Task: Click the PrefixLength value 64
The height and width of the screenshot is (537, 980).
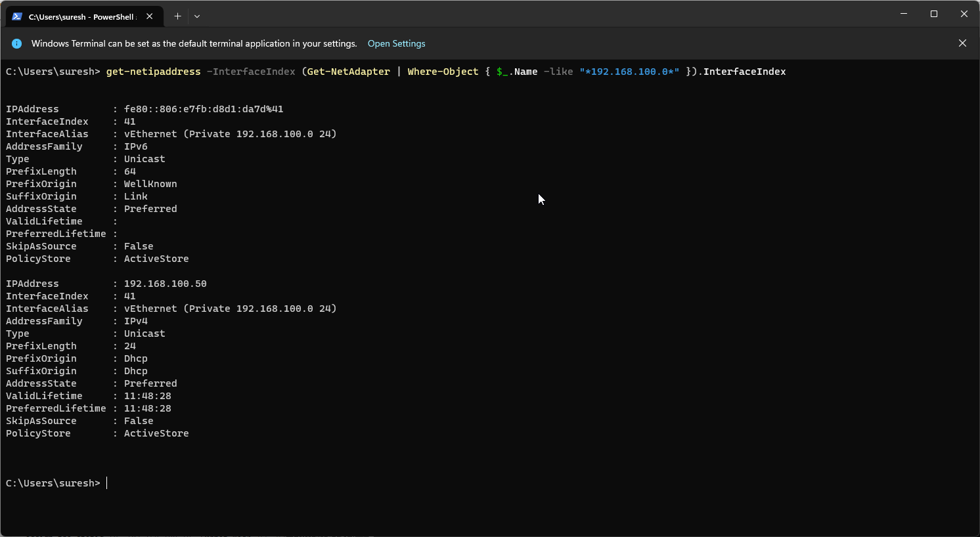Action: click(x=130, y=171)
